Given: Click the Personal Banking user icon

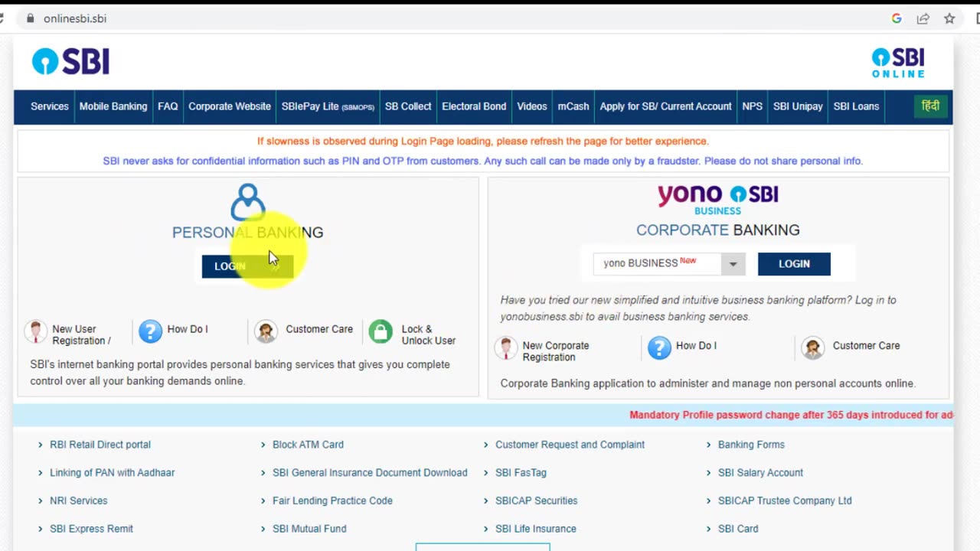Looking at the screenshot, I should 247,201.
